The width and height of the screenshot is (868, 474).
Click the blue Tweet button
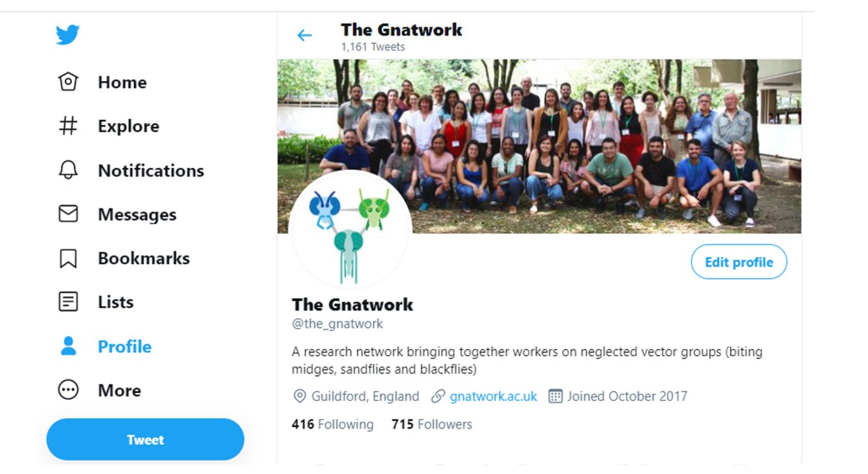click(x=145, y=440)
